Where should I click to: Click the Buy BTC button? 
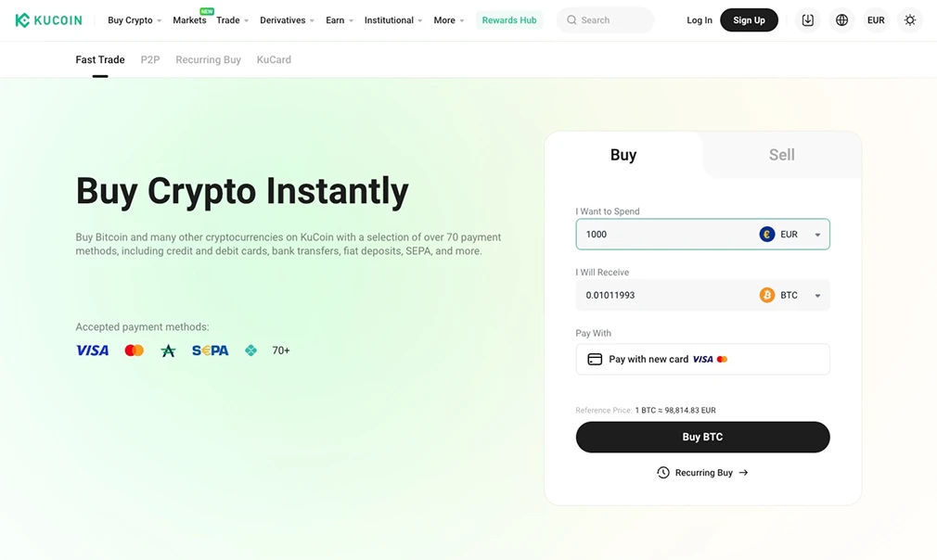click(702, 437)
